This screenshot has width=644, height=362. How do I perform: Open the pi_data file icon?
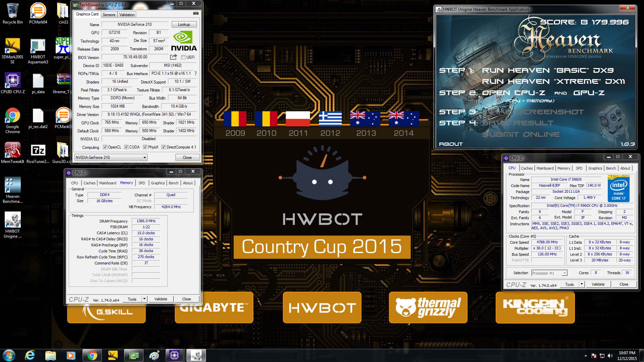(x=38, y=83)
